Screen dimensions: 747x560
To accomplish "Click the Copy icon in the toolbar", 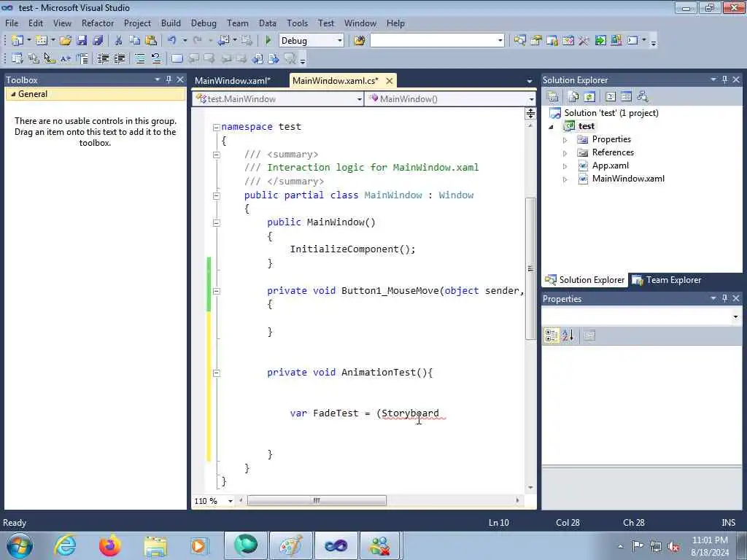I will point(135,41).
